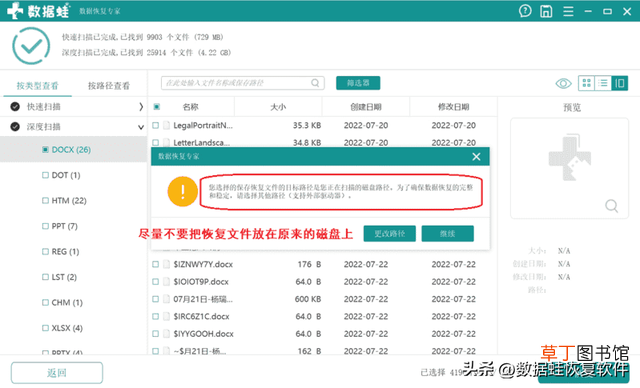640x388 pixels.
Task: Toggle the DOCX (26) category checkbox
Action: tap(45, 150)
